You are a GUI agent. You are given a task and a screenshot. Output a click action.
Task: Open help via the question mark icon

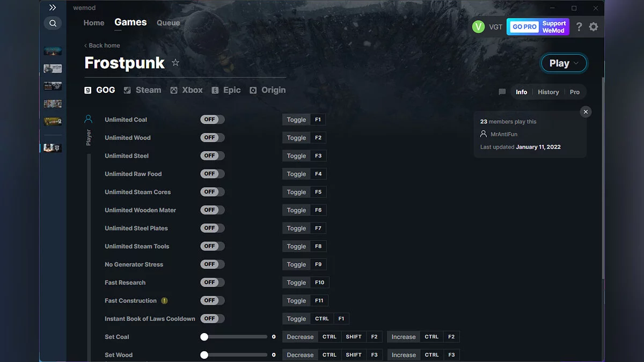click(x=579, y=26)
